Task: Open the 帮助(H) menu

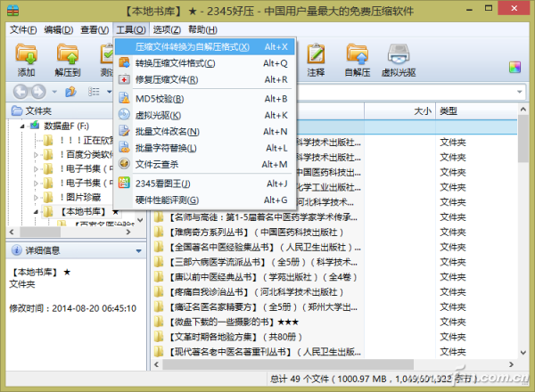Action: (x=202, y=30)
